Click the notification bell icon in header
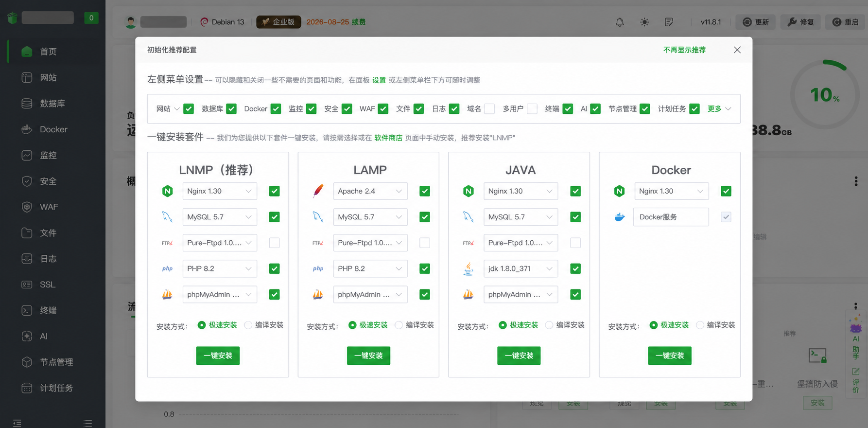Viewport: 868px width, 428px height. 620,22
